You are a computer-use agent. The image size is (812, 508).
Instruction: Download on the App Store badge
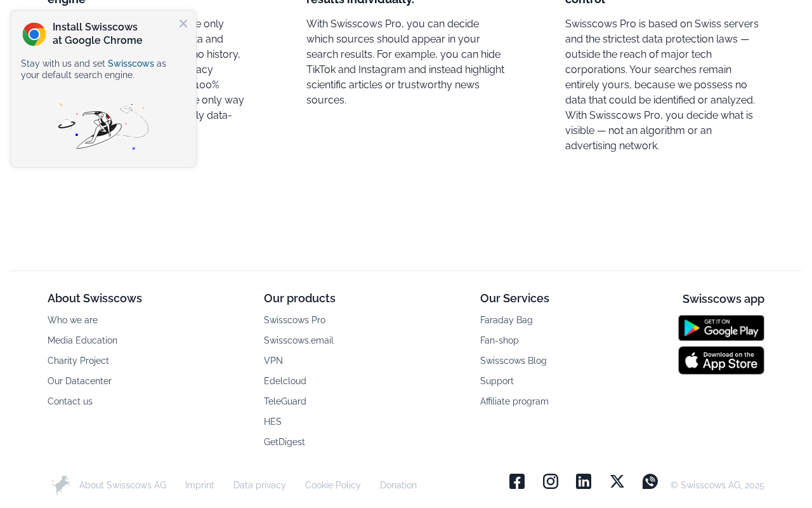click(721, 361)
